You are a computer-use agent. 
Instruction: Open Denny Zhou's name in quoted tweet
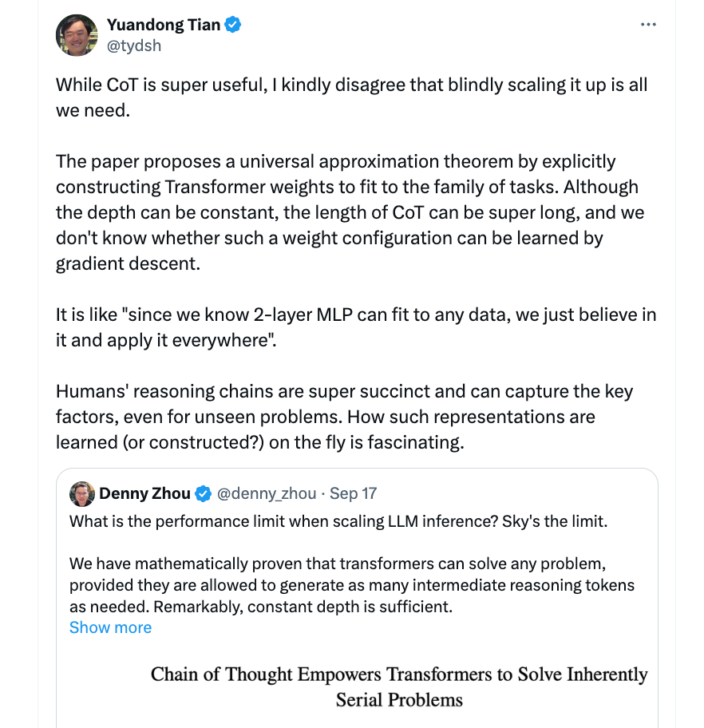coord(144,494)
